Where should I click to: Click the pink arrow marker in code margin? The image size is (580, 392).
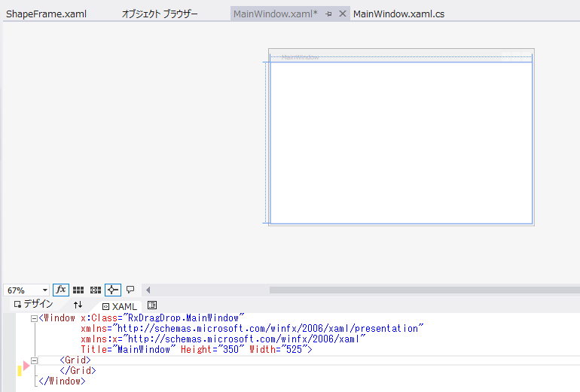click(x=26, y=366)
